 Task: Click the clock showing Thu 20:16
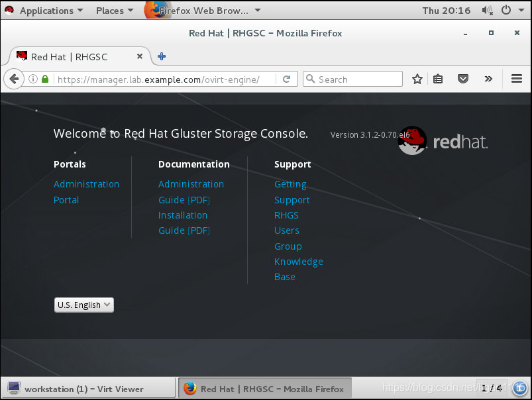pyautogui.click(x=446, y=11)
